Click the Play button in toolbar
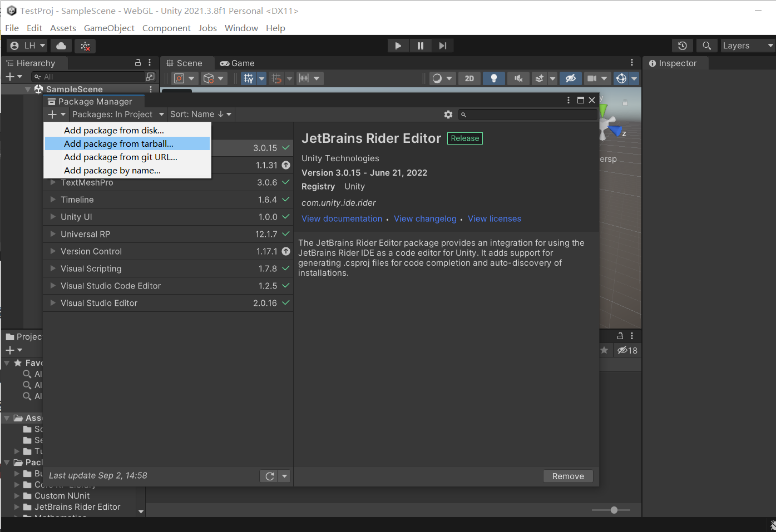The height and width of the screenshot is (532, 776). [398, 46]
